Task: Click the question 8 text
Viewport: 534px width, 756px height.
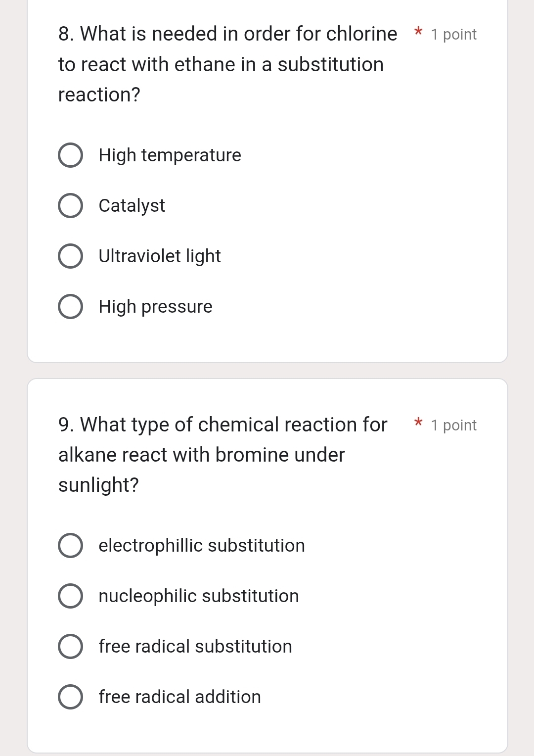Action: (222, 64)
